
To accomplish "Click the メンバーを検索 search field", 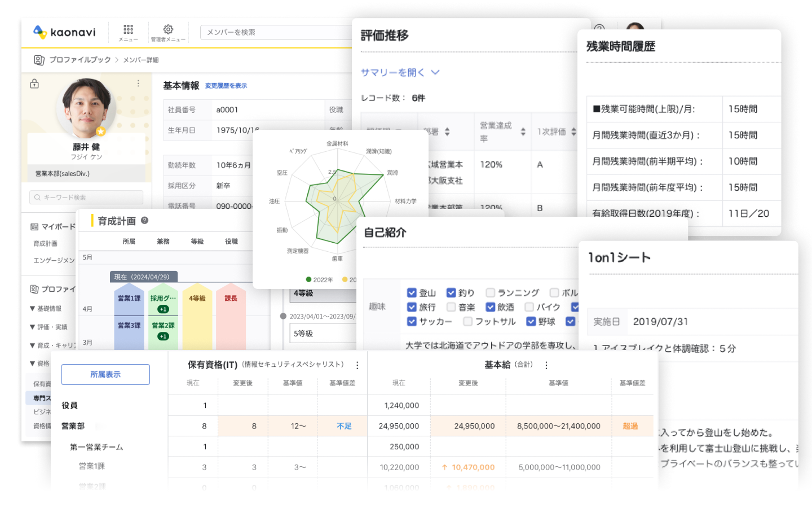I will pyautogui.click(x=276, y=32).
